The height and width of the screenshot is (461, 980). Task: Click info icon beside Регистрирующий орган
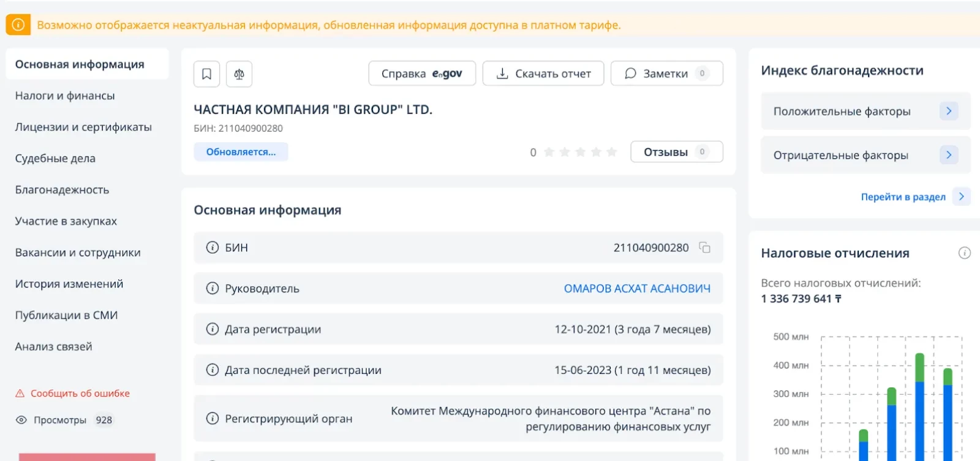213,419
